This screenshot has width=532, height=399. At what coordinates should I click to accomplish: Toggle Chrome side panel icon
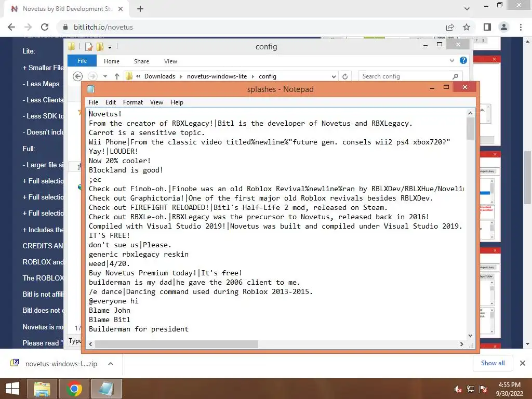(x=487, y=27)
